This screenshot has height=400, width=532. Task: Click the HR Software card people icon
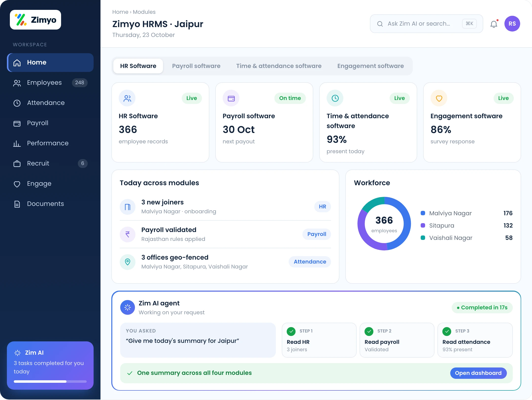point(127,98)
